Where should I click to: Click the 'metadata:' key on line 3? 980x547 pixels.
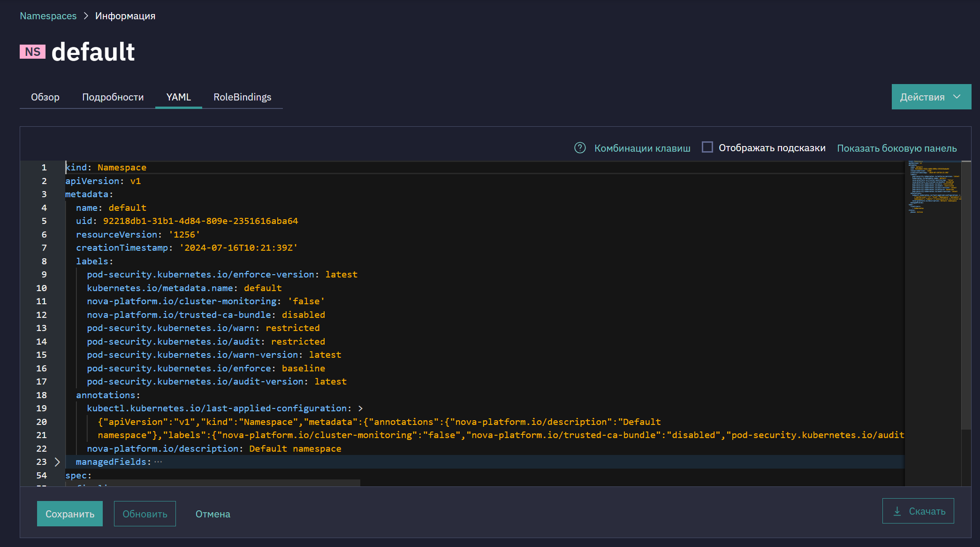coord(89,194)
